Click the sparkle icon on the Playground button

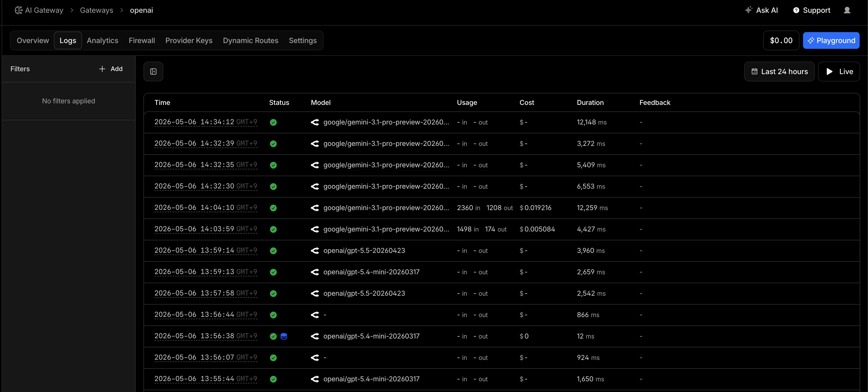811,40
